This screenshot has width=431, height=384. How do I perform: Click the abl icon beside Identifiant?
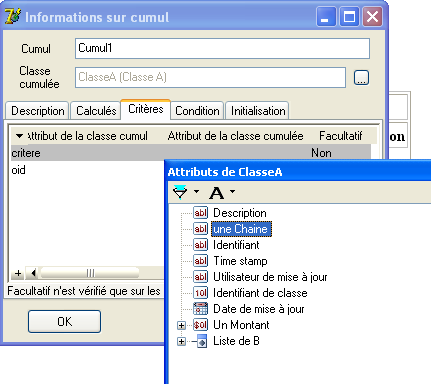[x=201, y=245]
